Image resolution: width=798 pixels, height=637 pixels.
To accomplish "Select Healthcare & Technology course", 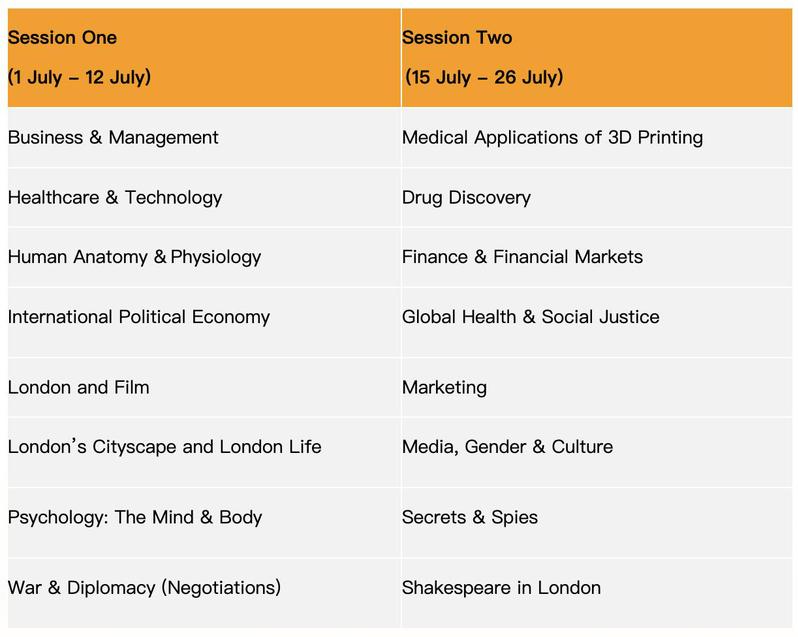I will coord(115,197).
